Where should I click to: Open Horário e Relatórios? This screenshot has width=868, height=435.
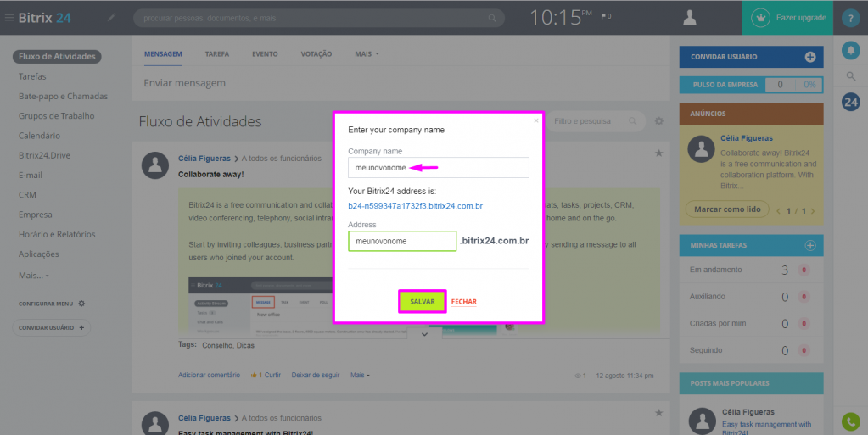(x=57, y=234)
